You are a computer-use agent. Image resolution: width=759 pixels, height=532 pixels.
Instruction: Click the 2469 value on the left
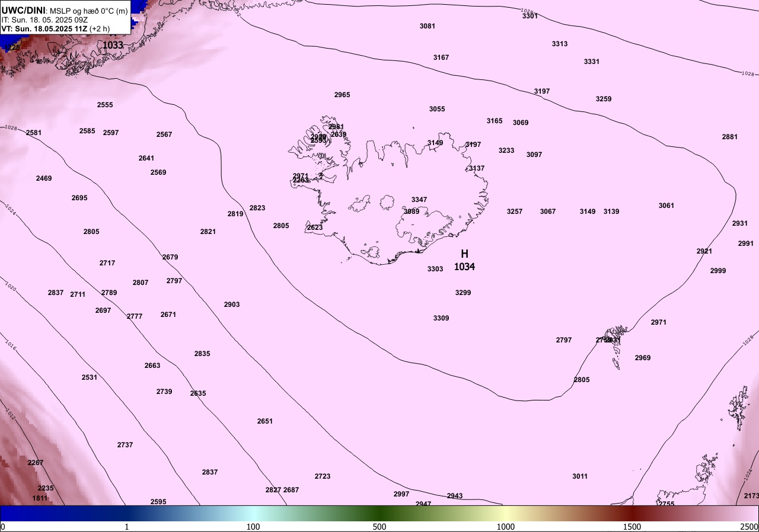point(44,178)
